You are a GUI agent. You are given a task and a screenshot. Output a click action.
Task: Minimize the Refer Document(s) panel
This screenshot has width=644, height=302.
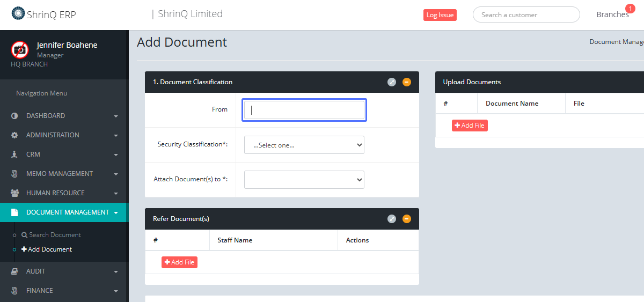pos(407,219)
